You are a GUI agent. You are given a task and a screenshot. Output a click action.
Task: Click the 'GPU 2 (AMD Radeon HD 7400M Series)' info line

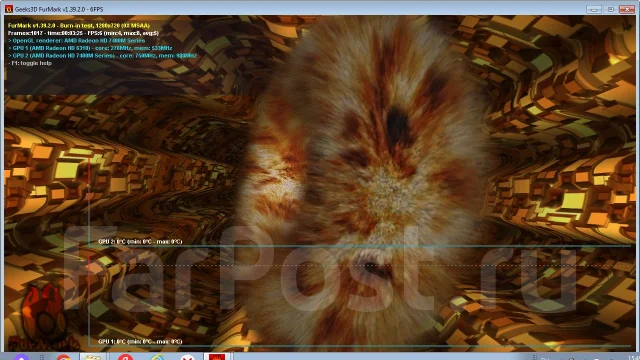coord(102,56)
